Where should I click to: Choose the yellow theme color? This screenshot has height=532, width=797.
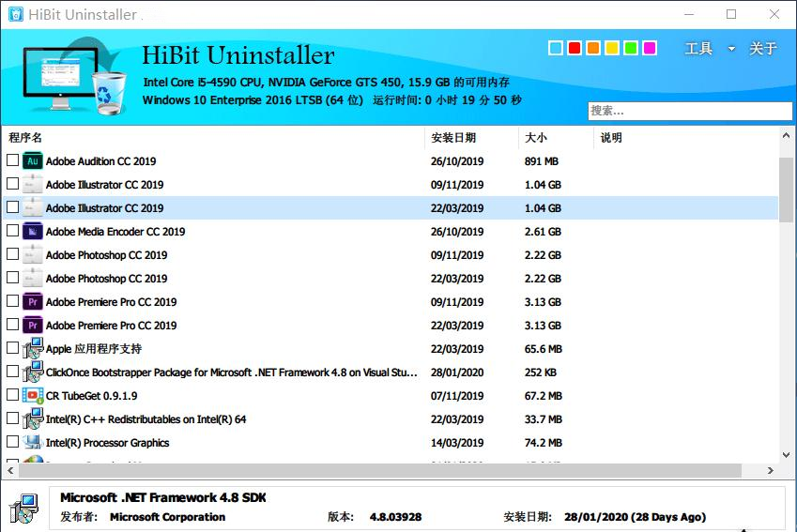pyautogui.click(x=612, y=48)
